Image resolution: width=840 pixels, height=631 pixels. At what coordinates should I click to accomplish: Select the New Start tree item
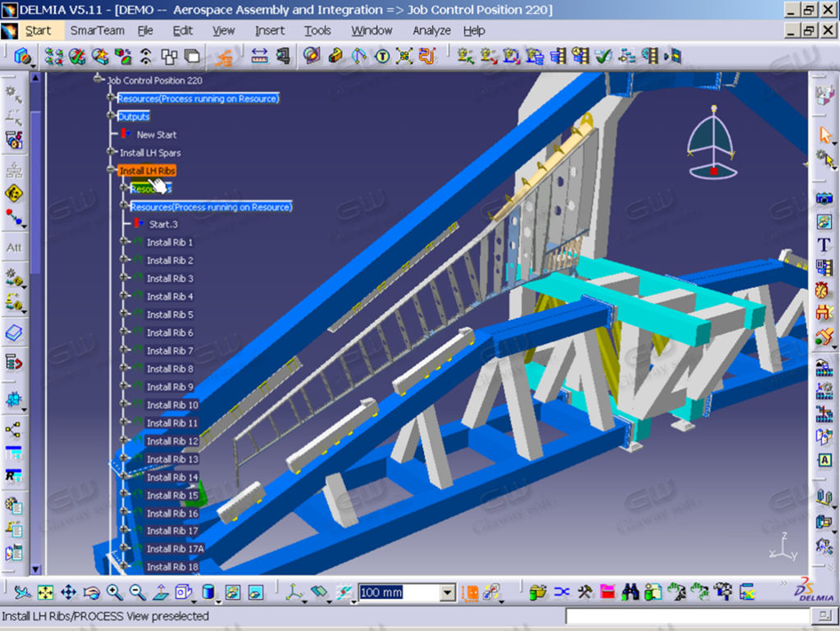click(x=157, y=135)
